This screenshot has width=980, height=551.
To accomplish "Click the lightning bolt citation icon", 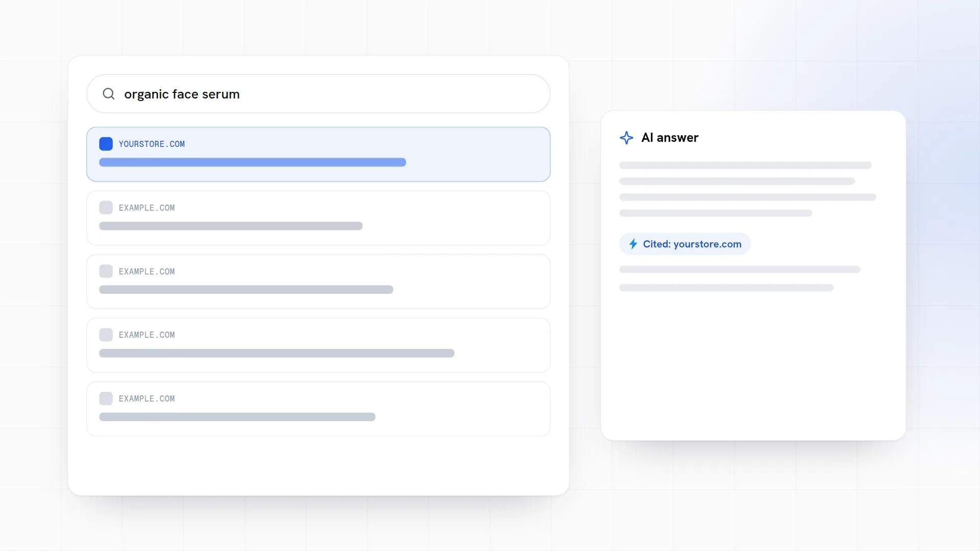I will point(633,244).
